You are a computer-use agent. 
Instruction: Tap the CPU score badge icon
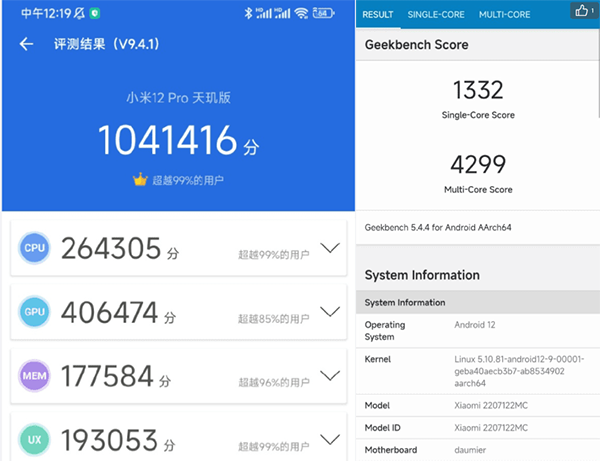(34, 248)
